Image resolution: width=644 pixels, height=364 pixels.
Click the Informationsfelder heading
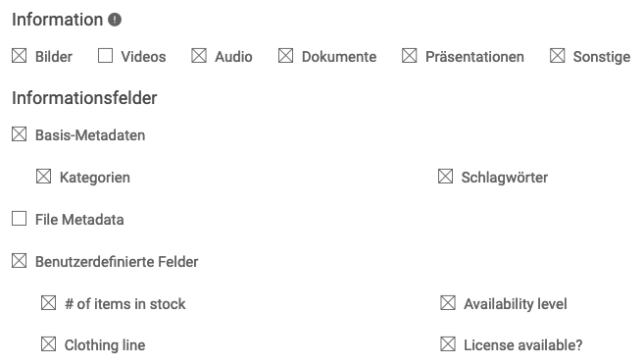tap(84, 98)
